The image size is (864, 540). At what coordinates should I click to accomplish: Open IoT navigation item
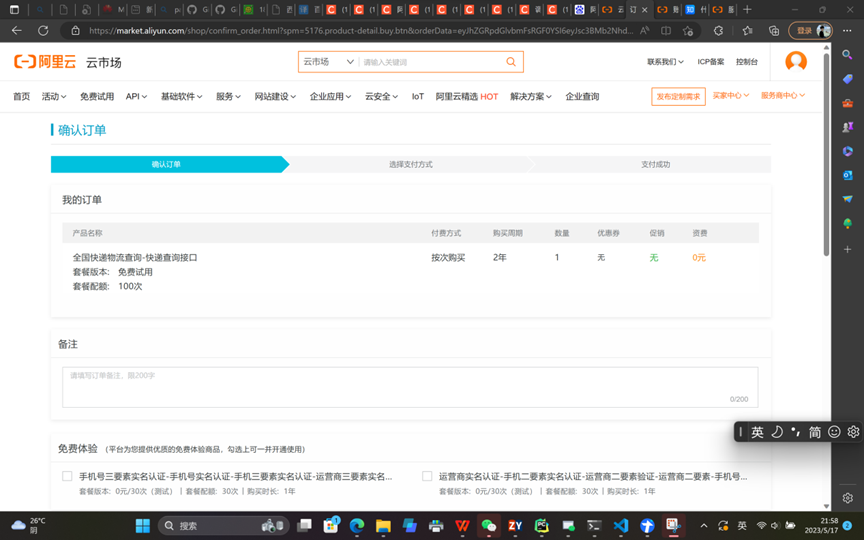tap(418, 96)
